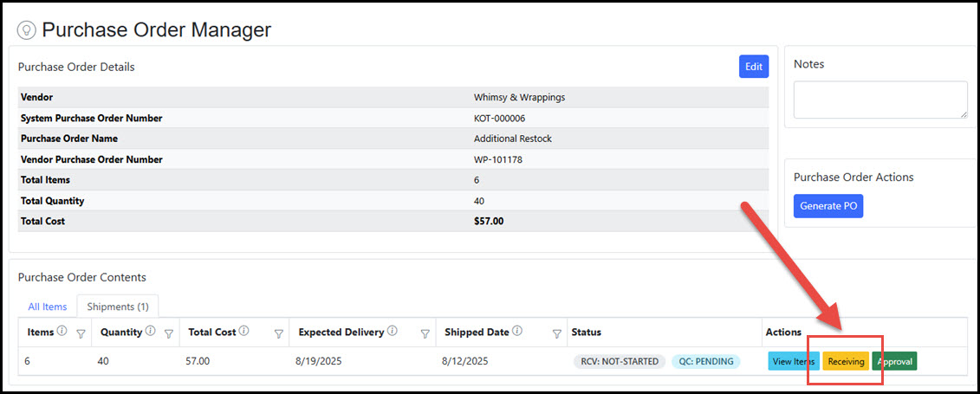Click inside the Notes text box
This screenshot has height=394, width=980.
(x=879, y=100)
